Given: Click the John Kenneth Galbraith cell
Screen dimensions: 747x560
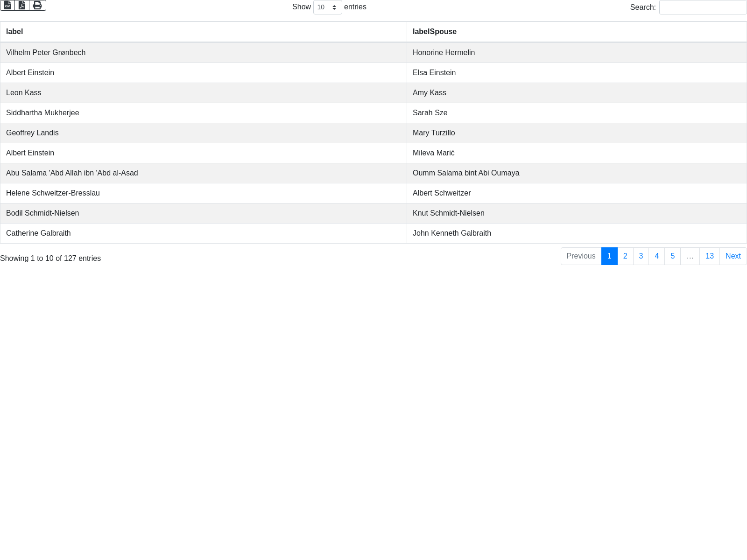Looking at the screenshot, I should [x=451, y=233].
